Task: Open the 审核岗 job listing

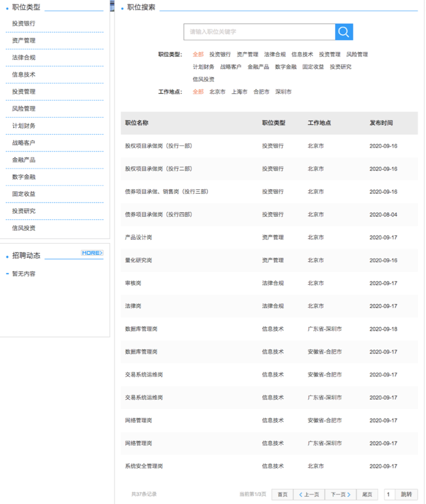Action: [133, 283]
